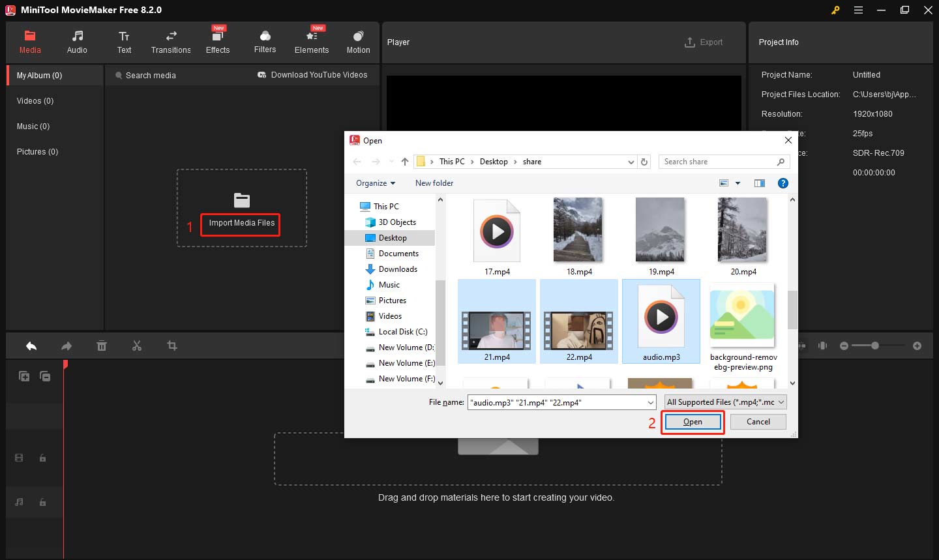Click the timeline zoom out minus icon
This screenshot has height=560, width=939.
pyautogui.click(x=844, y=346)
